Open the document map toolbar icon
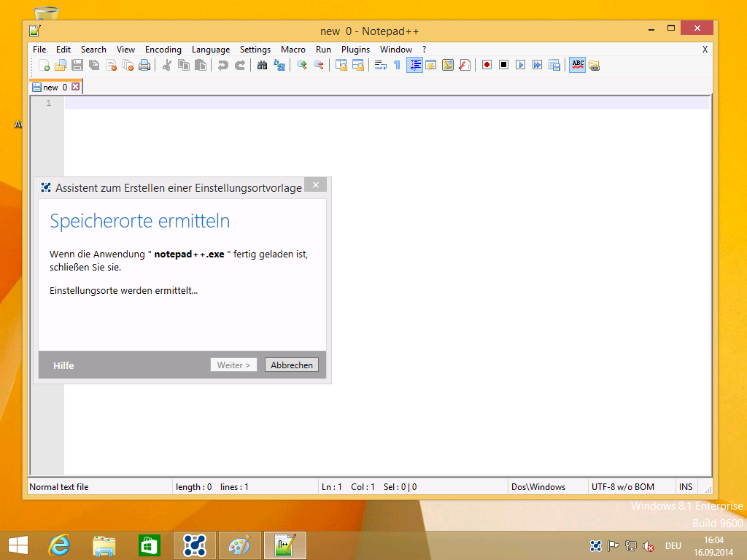The height and width of the screenshot is (560, 747). 448,65
